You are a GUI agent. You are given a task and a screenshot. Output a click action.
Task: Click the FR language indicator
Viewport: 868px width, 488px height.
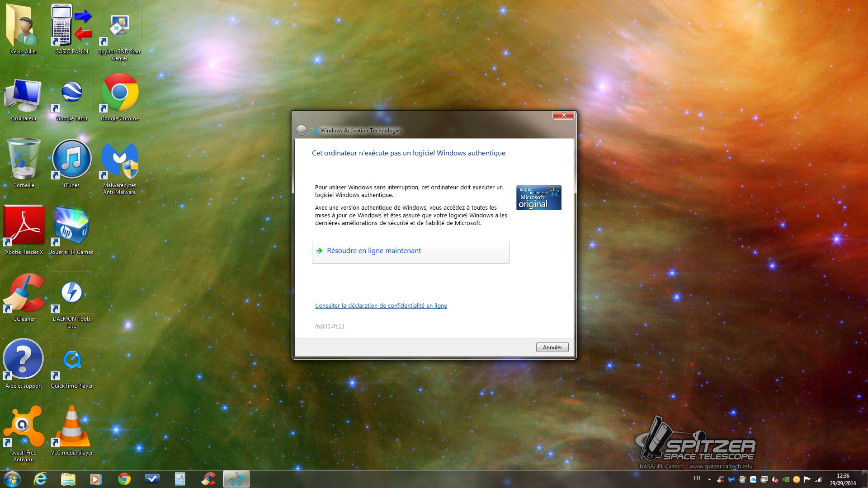coord(697,478)
